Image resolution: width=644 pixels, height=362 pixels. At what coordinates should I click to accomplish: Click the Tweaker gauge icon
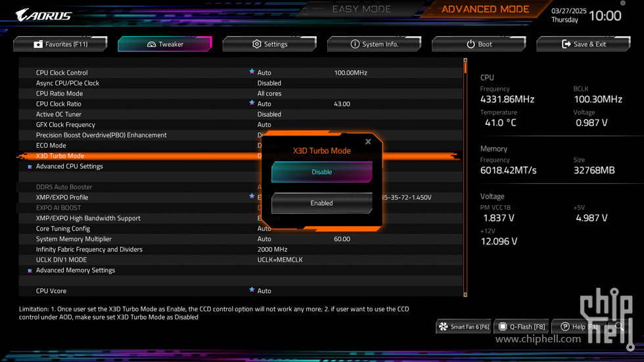click(x=152, y=44)
